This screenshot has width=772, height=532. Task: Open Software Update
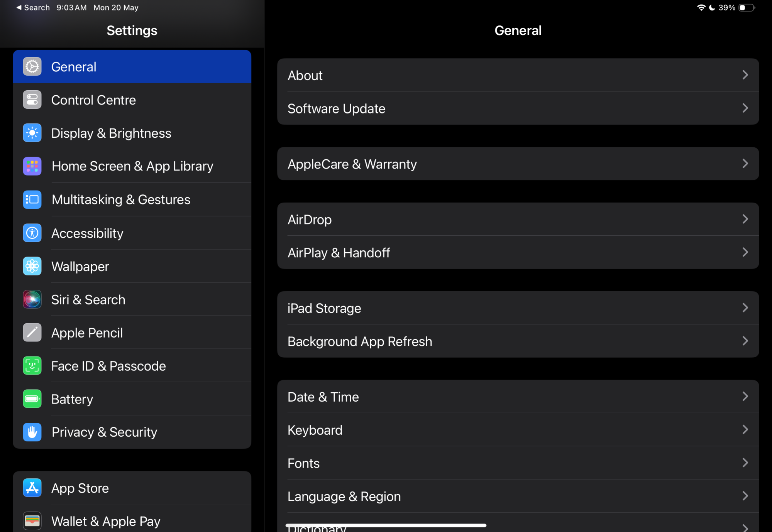click(x=518, y=108)
